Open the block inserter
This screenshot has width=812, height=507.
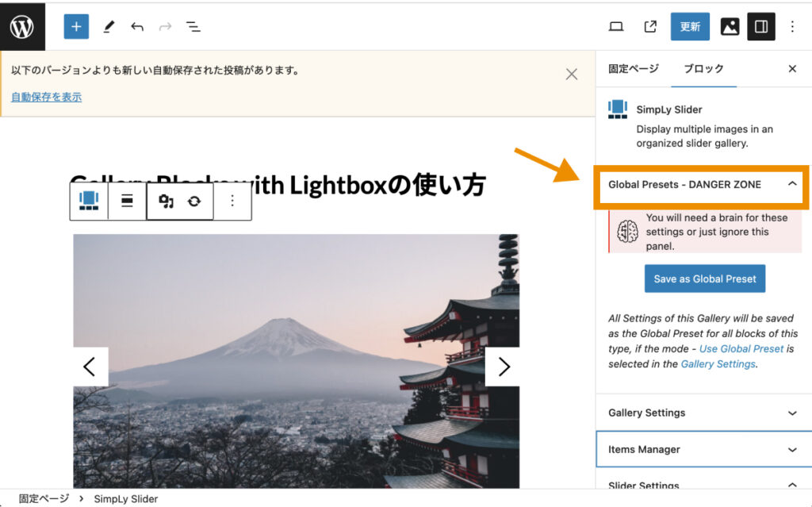(x=76, y=26)
